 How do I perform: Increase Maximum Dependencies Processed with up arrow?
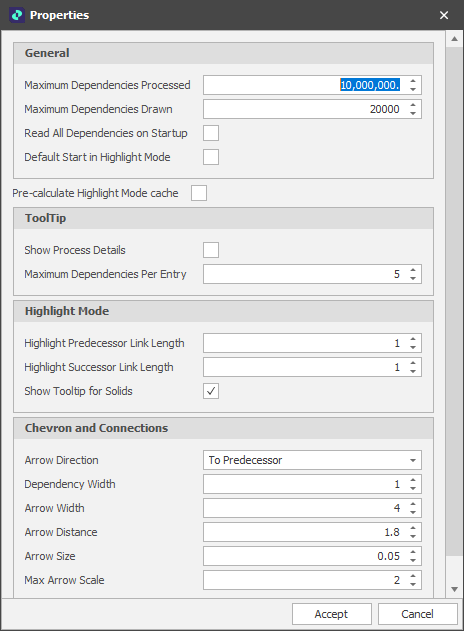coord(413,81)
